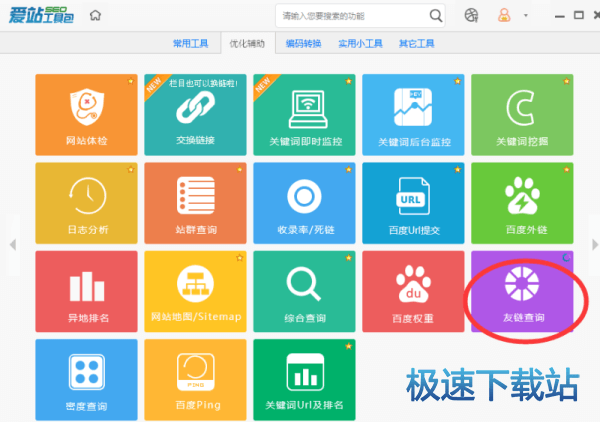This screenshot has width=600, height=422.
Task: Launch 综合查询 magnifier tile
Action: (304, 292)
